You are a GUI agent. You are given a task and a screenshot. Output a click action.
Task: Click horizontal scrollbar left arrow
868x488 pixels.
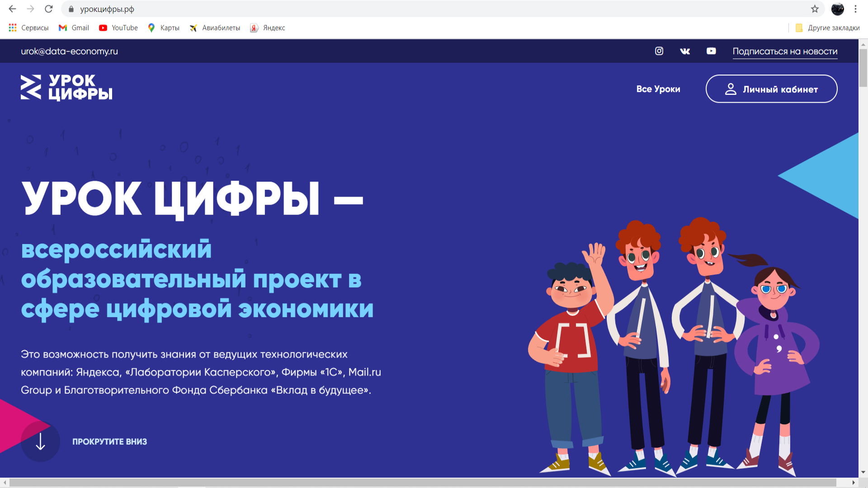[5, 483]
